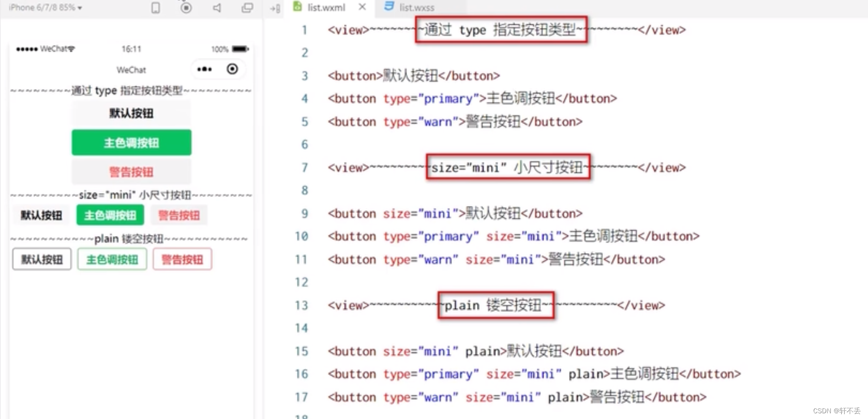Click the large red-text 警告按钮 button

coord(131,172)
